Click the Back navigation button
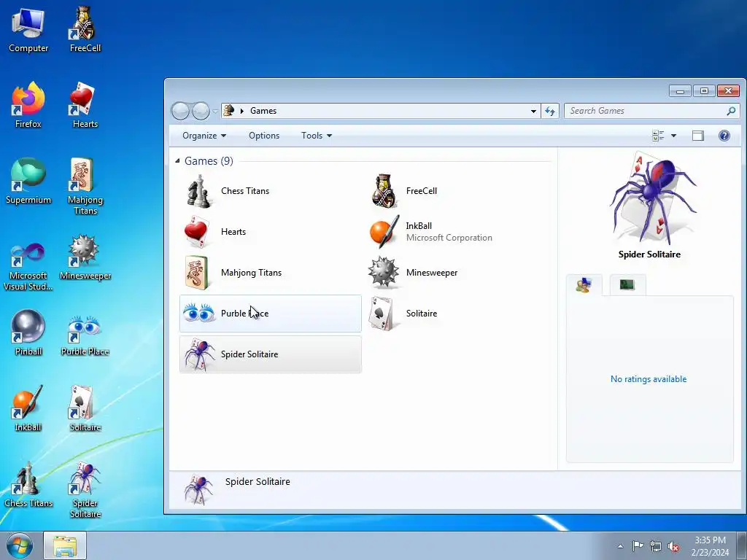 pos(181,111)
